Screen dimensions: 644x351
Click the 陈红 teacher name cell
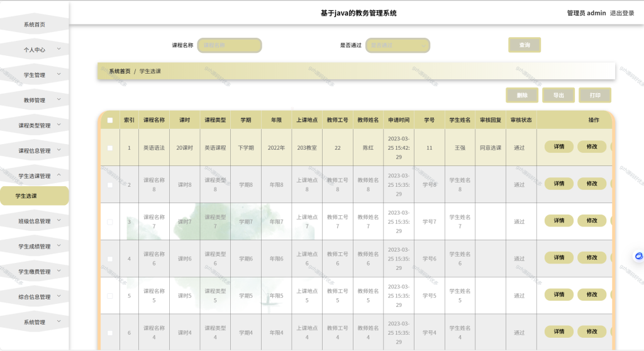click(368, 148)
